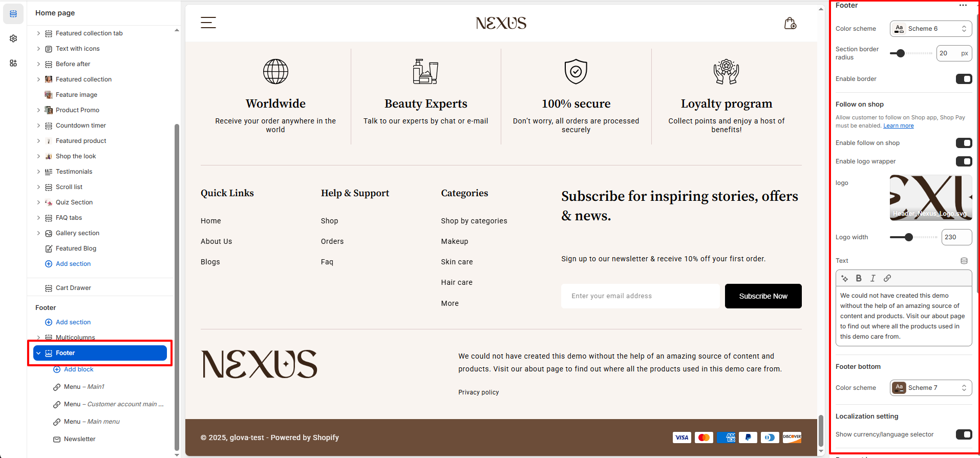Open the hamburger menu in preview

(208, 23)
